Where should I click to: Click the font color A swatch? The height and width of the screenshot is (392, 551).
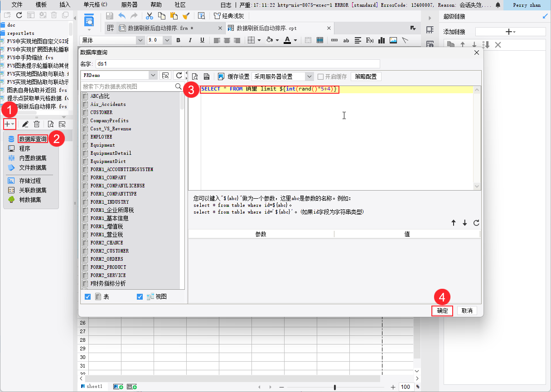pyautogui.click(x=287, y=40)
